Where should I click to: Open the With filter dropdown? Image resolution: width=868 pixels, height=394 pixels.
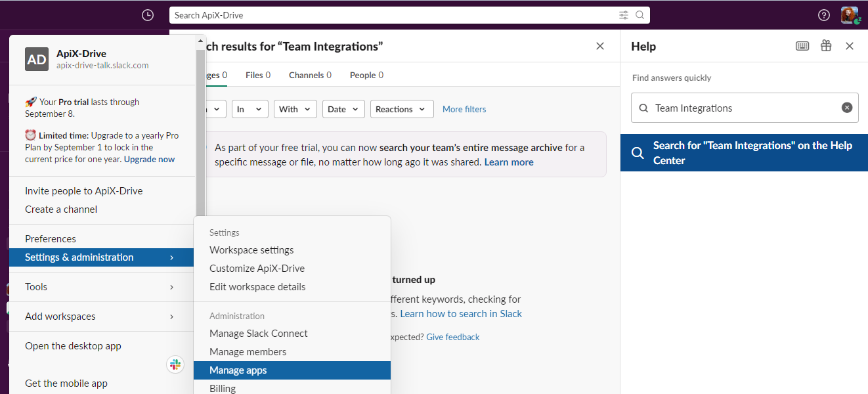[x=295, y=109]
